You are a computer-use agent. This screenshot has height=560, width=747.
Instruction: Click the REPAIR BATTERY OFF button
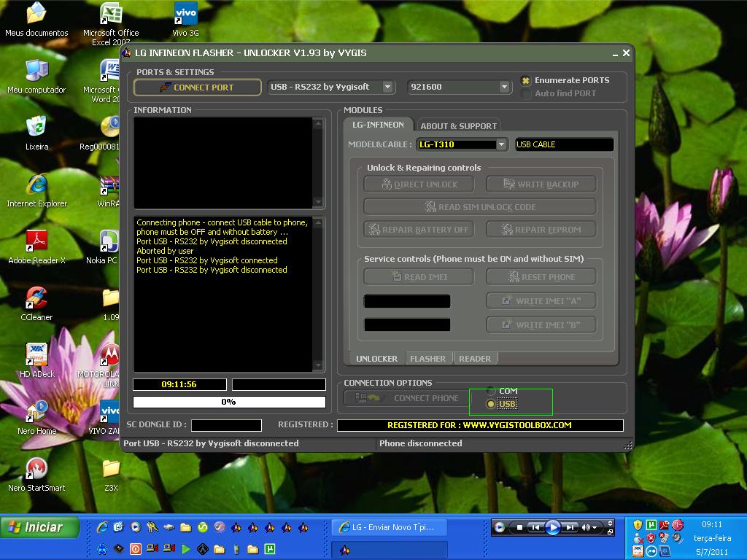(x=419, y=230)
